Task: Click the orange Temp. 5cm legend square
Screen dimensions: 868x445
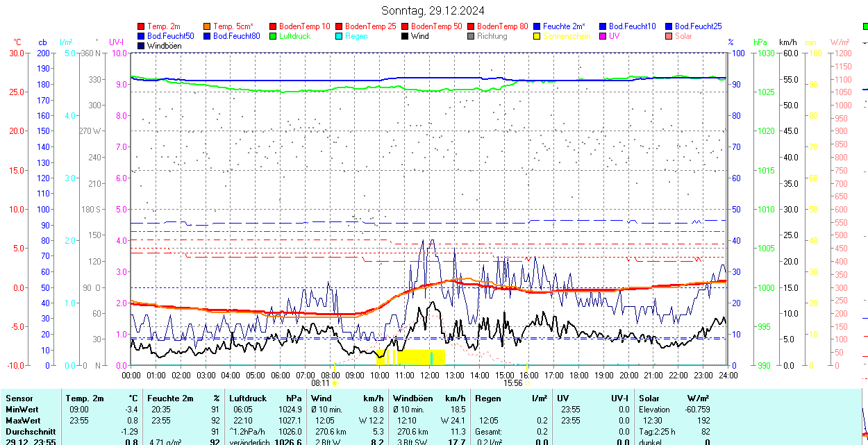Action: click(x=207, y=26)
